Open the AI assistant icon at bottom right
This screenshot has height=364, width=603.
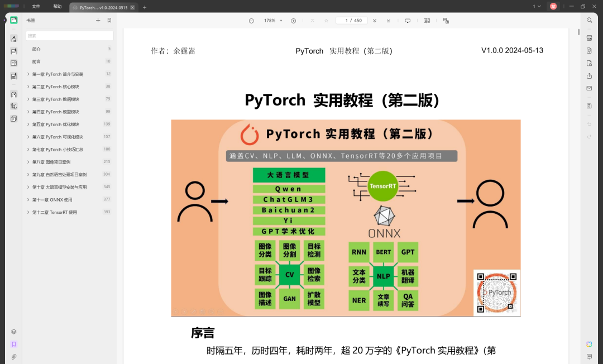(x=589, y=344)
